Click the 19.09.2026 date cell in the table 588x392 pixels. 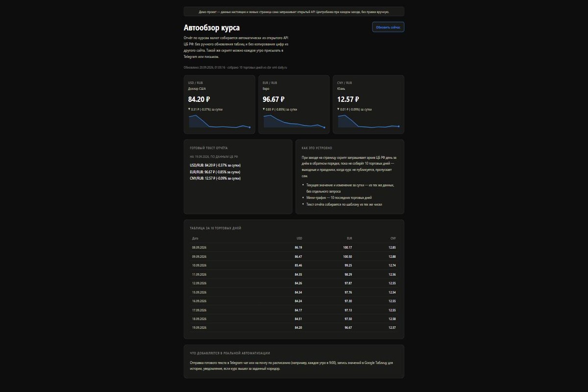[x=199, y=328]
